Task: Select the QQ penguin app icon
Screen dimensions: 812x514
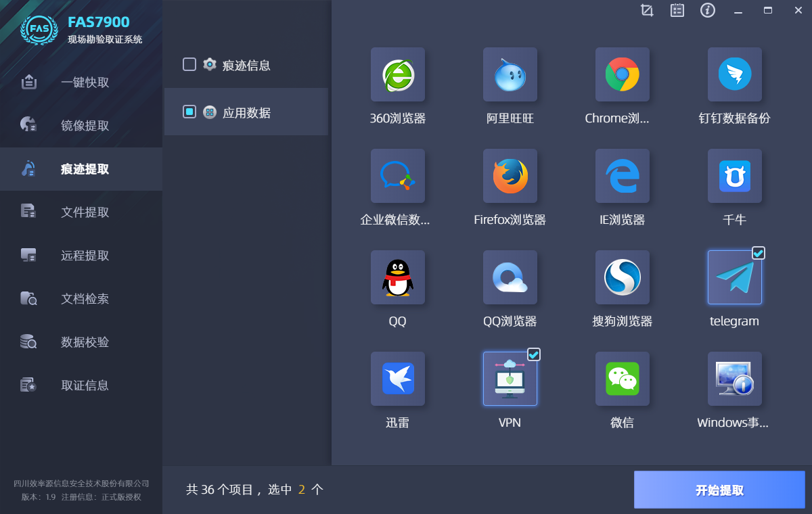Action: (398, 277)
